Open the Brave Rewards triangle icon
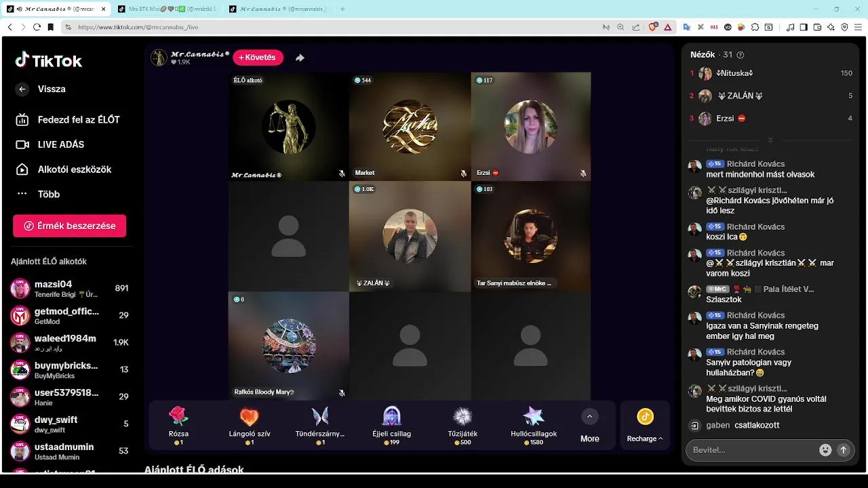The image size is (868, 488). pos(668,27)
